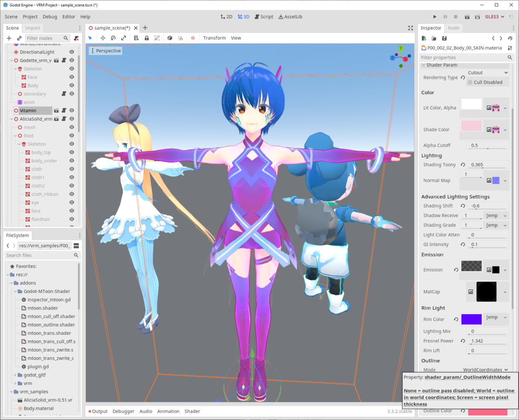Toggle distraction-free mode expand icon
The image size is (519, 420).
(x=410, y=28)
